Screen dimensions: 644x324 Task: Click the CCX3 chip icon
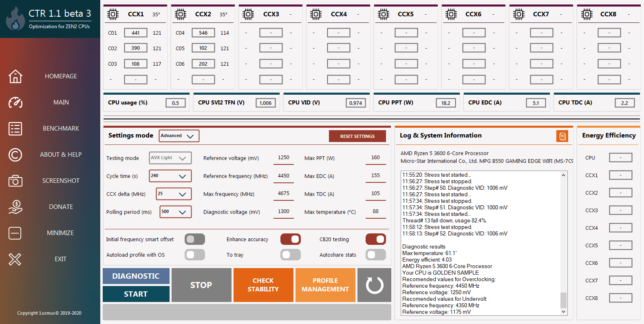[x=248, y=14]
